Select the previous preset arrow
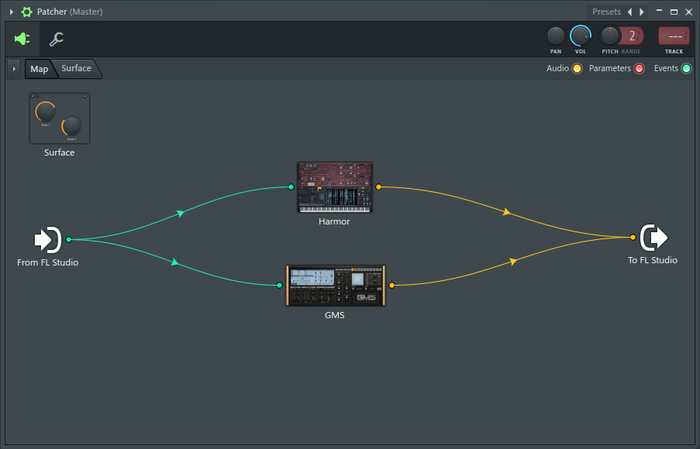This screenshot has width=700, height=449. 630,12
